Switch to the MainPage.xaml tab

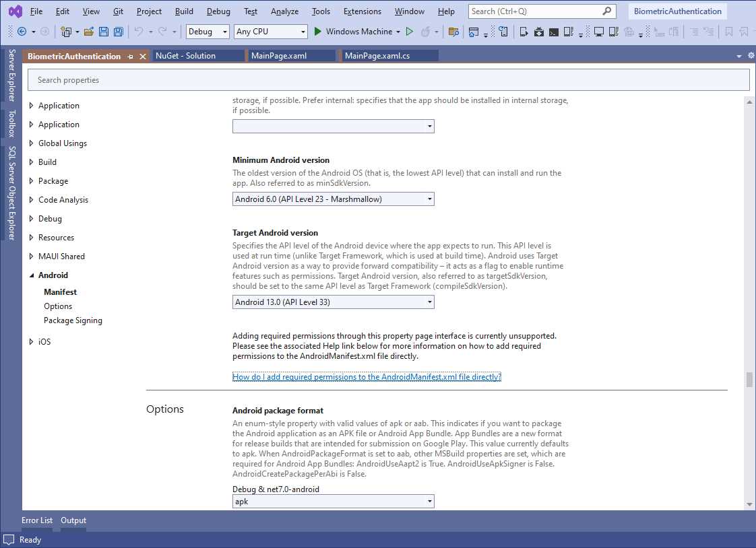pos(292,56)
